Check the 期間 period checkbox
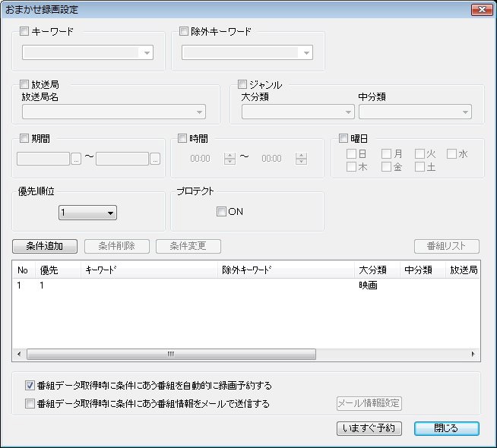 [x=24, y=138]
